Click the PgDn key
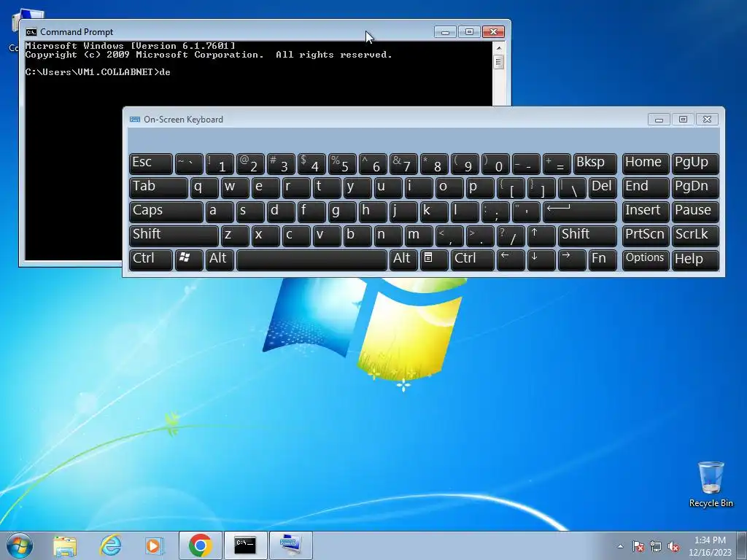 pyautogui.click(x=694, y=187)
